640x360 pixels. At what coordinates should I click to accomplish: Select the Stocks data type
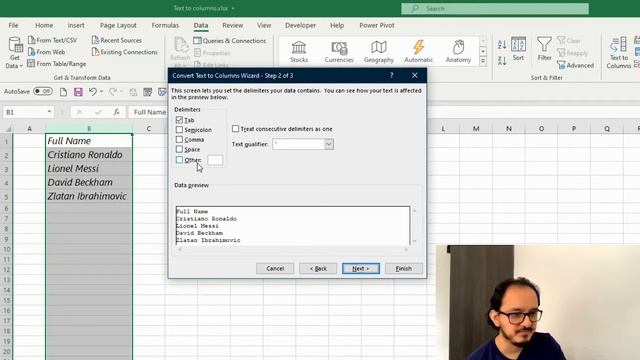299,51
